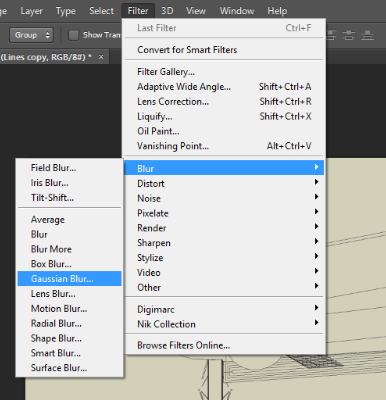Expand the Other submenu

[224, 287]
